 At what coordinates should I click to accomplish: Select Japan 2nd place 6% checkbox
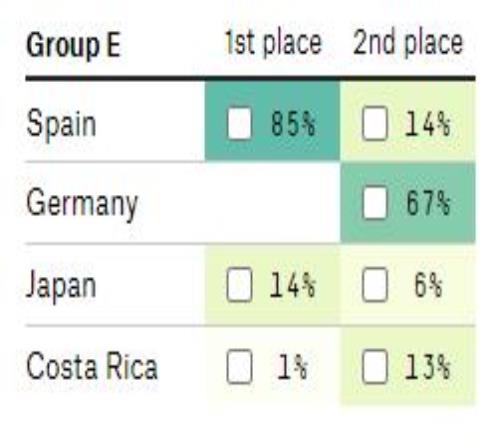(375, 285)
